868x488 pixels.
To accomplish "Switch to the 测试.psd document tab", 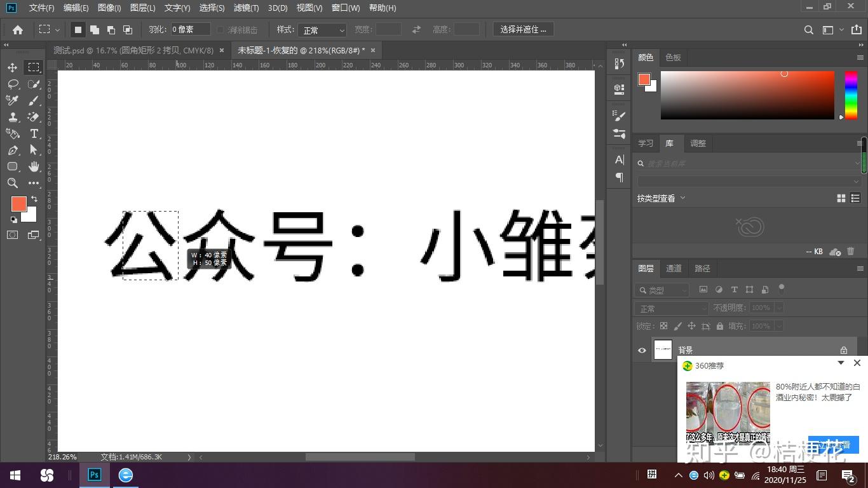I will coord(133,50).
